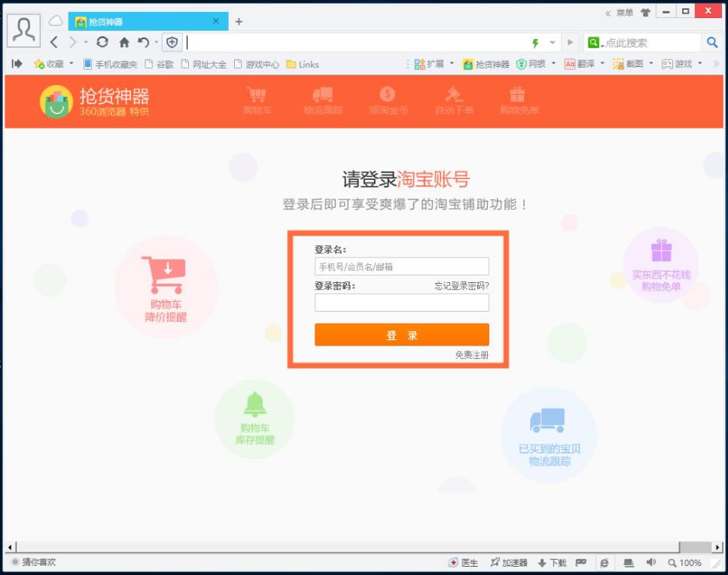Click the 100% zoom level control
Screen dimensions: 728x575
685,562
